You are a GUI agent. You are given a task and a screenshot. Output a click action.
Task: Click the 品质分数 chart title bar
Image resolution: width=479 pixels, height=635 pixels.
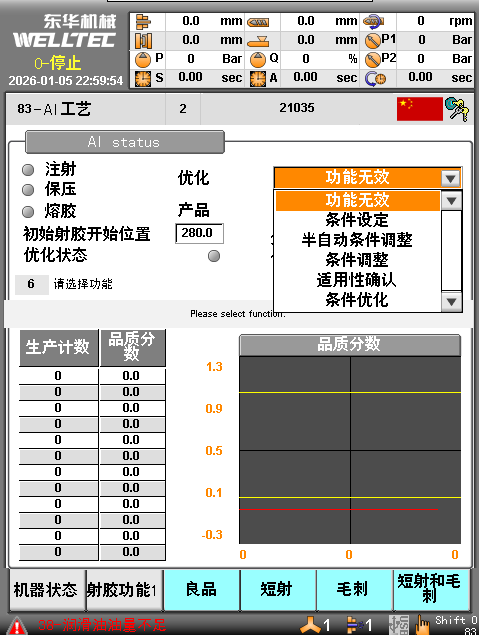pos(350,345)
